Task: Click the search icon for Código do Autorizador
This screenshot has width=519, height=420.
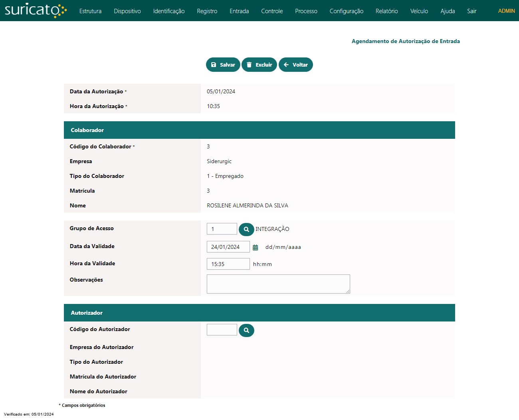Action: (x=246, y=330)
